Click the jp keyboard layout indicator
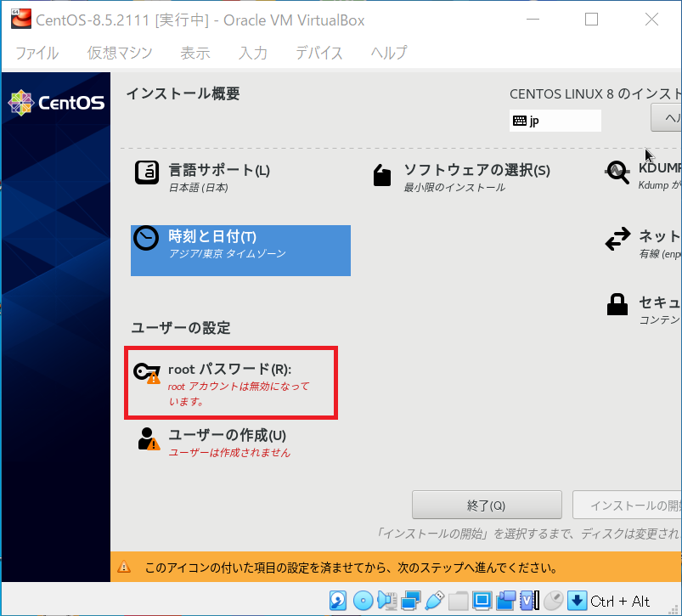 pyautogui.click(x=555, y=121)
